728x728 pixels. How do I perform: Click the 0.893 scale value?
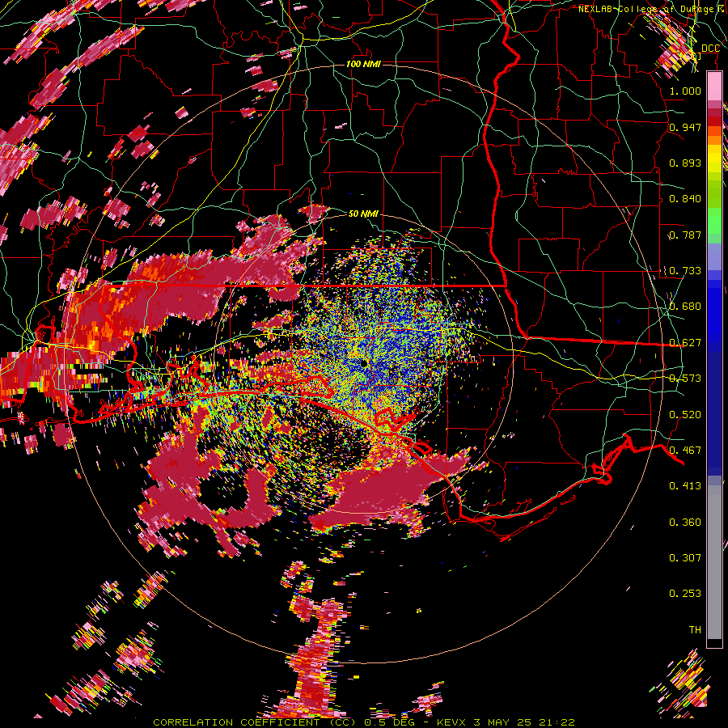coord(685,163)
